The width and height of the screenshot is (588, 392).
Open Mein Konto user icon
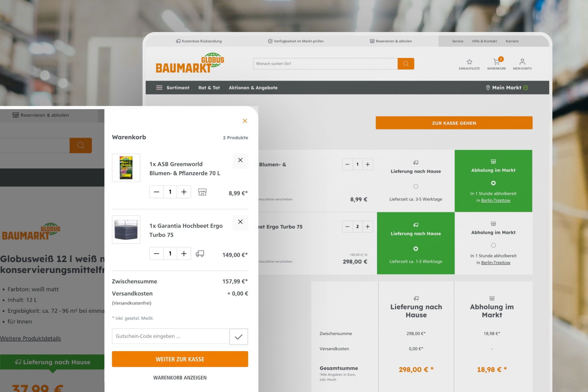point(522,62)
